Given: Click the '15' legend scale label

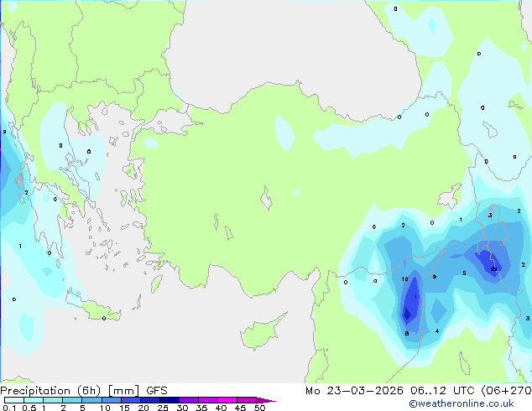Looking at the screenshot, I should [x=124, y=408].
